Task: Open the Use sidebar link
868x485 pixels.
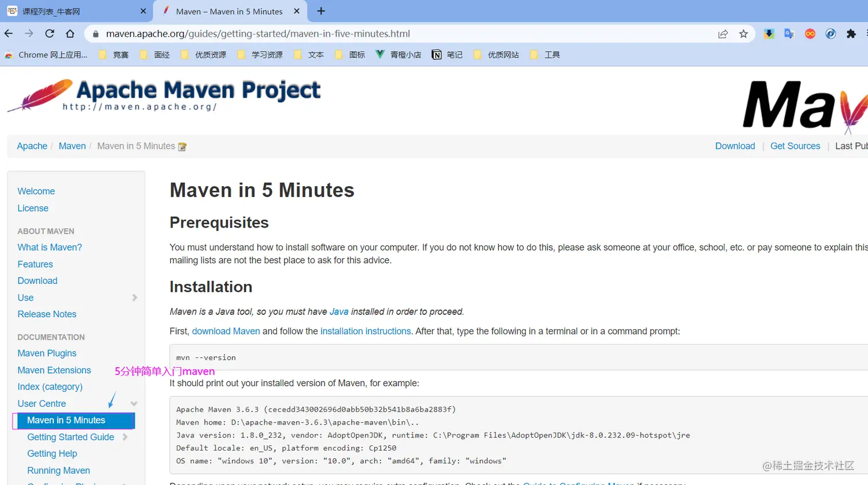Action: [25, 298]
